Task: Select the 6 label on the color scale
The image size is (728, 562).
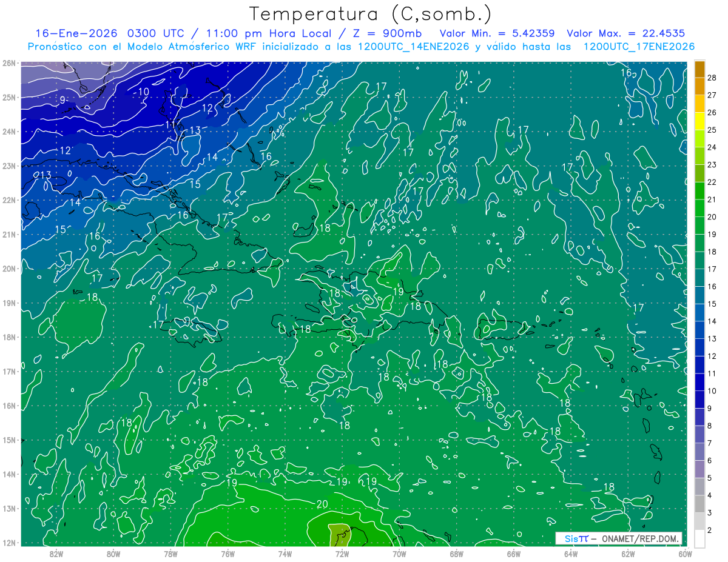Action: point(710,461)
